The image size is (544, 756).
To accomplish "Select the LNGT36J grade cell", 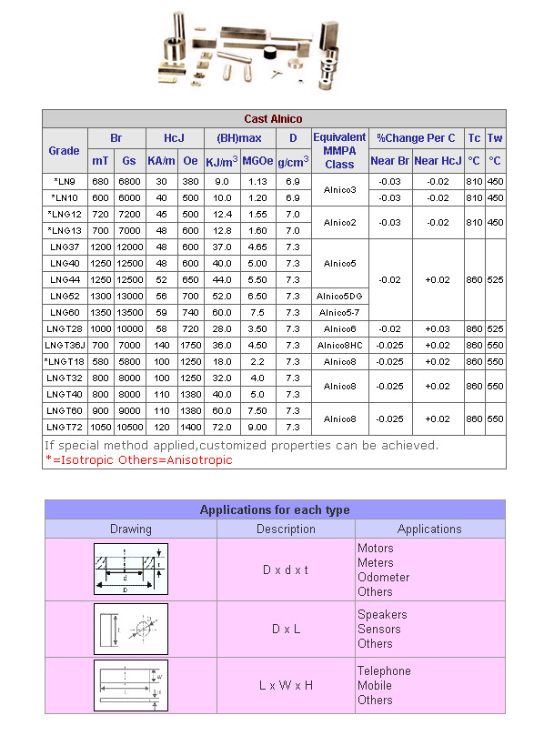I will [x=65, y=345].
